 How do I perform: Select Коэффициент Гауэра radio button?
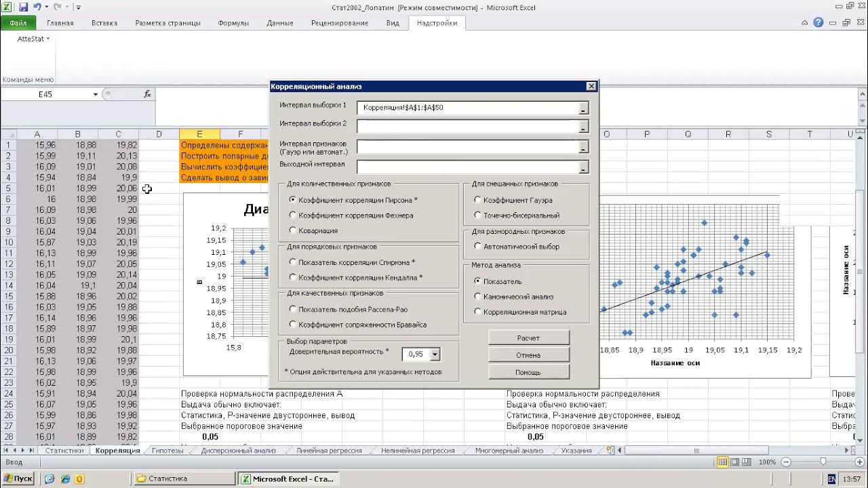click(x=478, y=200)
